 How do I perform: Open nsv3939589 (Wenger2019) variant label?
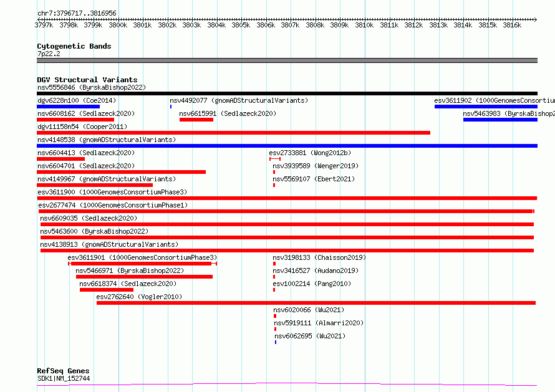click(316, 166)
